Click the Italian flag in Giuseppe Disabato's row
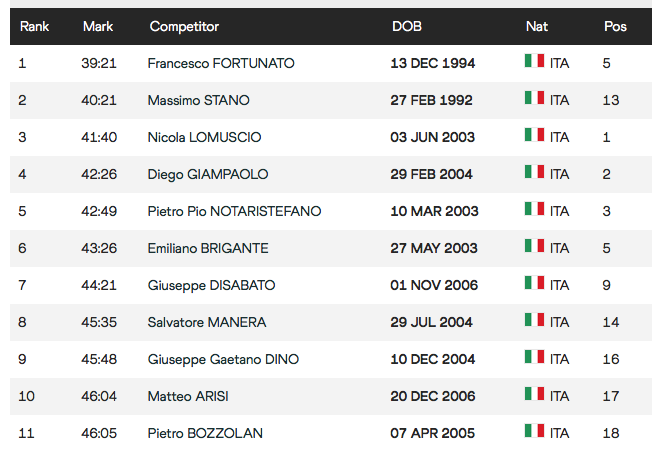This screenshot has height=452, width=652. (x=534, y=283)
